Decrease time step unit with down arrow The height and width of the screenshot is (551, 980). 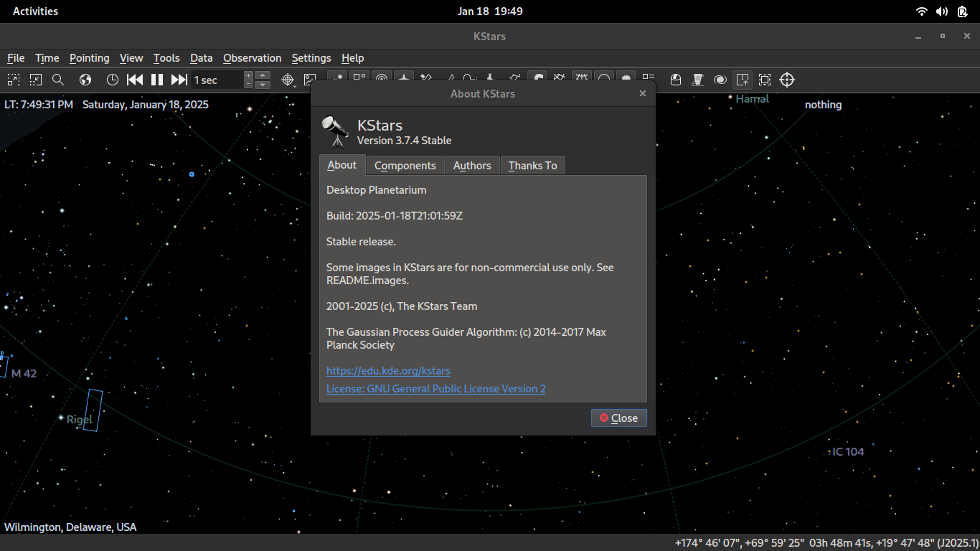click(x=263, y=84)
